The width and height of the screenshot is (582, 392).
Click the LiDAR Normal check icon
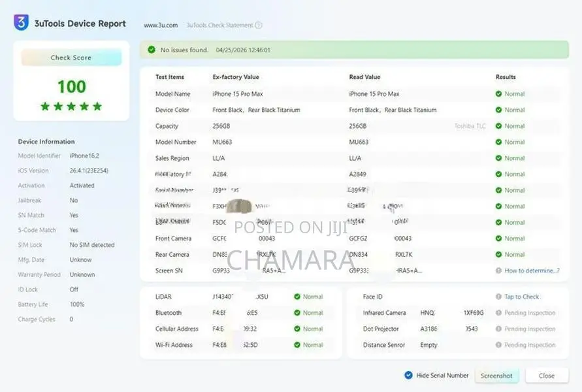click(297, 297)
